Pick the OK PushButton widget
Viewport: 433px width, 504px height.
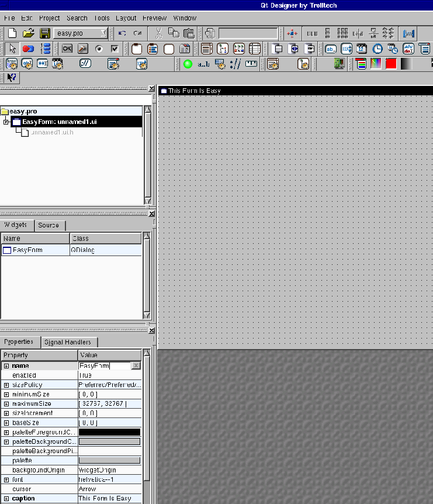pos(67,49)
